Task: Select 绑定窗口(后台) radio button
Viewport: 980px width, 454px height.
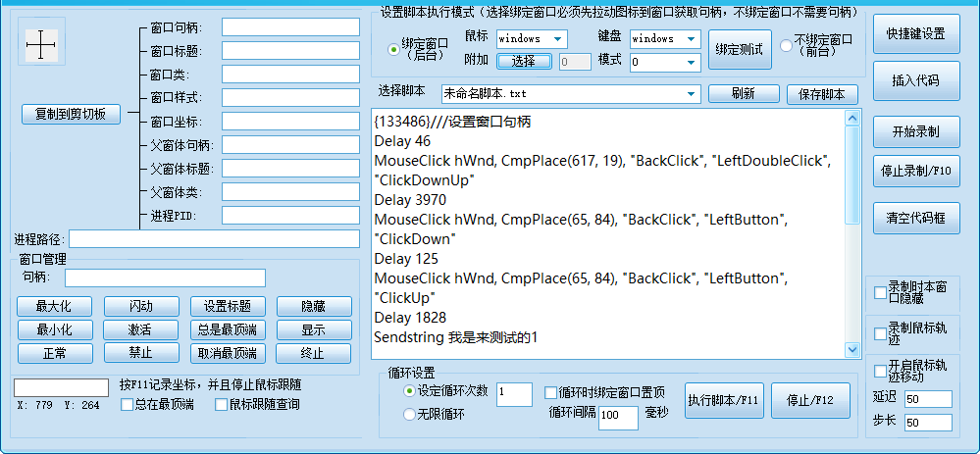Action: (393, 49)
